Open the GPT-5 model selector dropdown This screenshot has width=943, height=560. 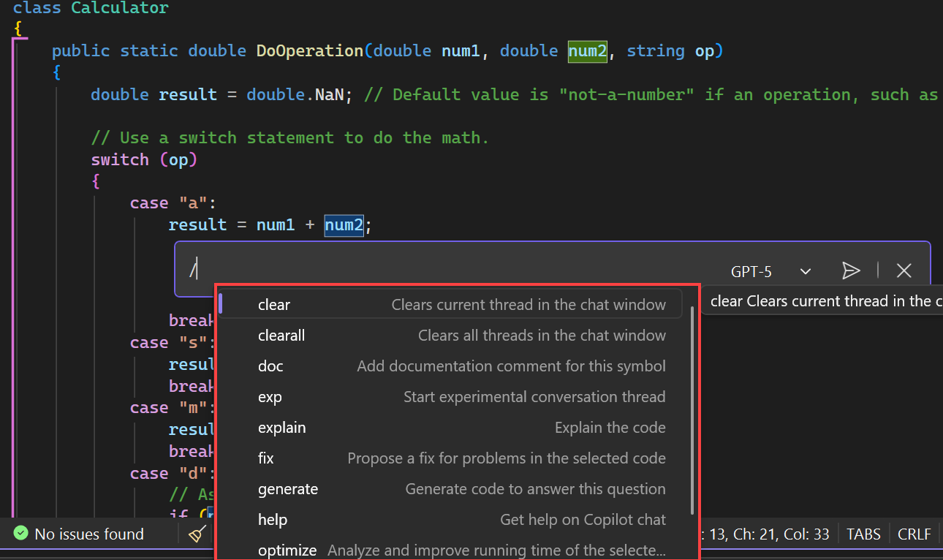pyautogui.click(x=751, y=271)
